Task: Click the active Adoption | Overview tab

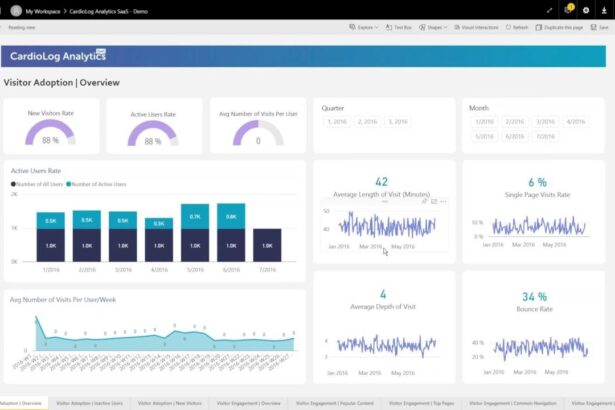Action: tap(23, 403)
